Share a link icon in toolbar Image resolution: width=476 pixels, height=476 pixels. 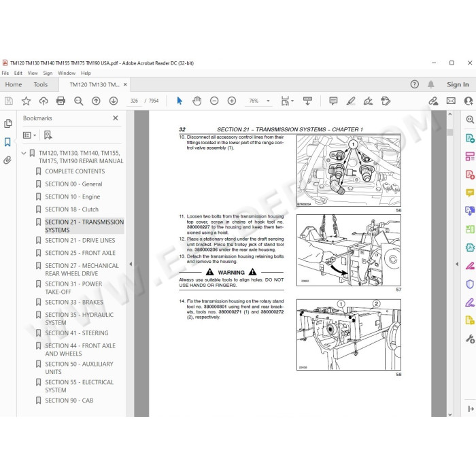[x=433, y=101]
